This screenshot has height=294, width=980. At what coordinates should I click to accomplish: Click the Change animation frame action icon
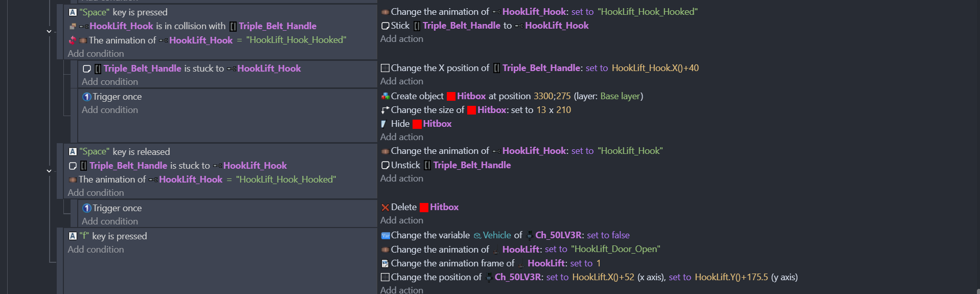coord(385,263)
